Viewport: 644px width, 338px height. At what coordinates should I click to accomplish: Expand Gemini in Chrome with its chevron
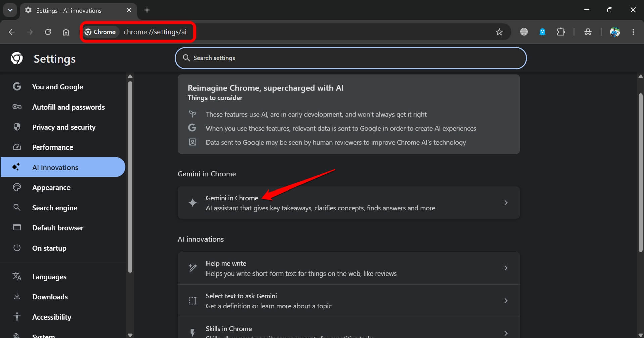click(506, 203)
